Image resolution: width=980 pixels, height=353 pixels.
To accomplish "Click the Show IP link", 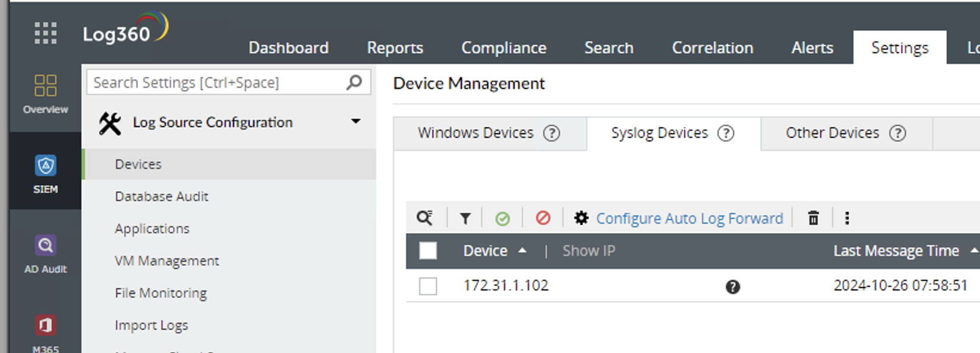I will (588, 251).
